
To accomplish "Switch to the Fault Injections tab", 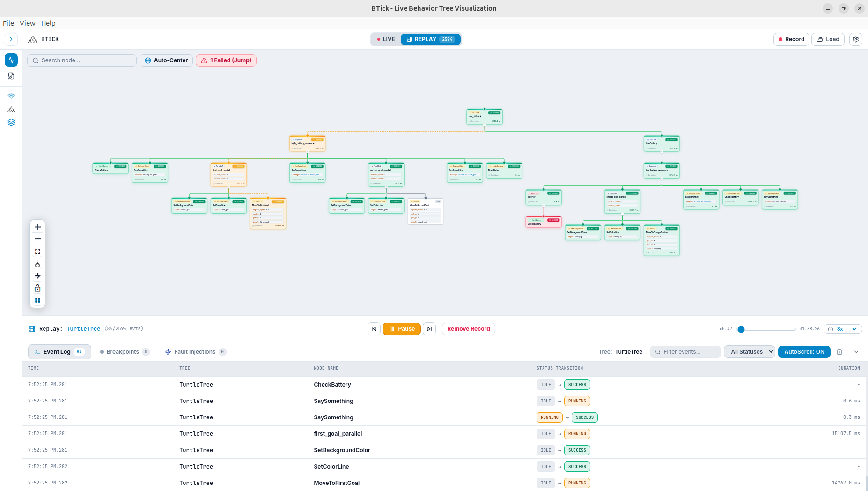I will (196, 352).
